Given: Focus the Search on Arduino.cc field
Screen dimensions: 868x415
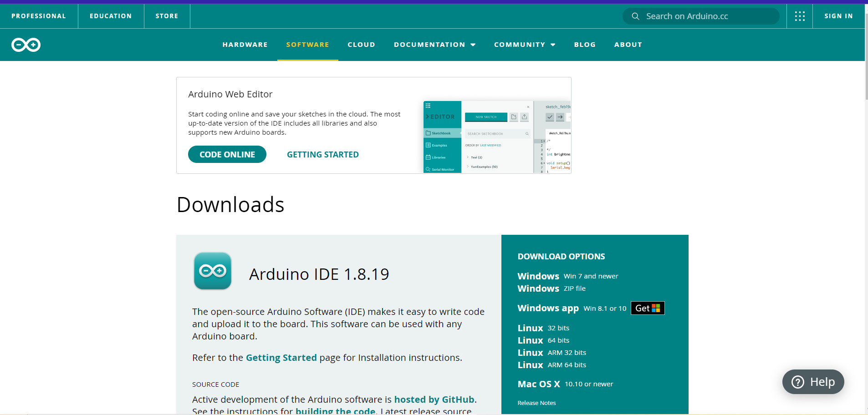Looking at the screenshot, I should point(701,16).
